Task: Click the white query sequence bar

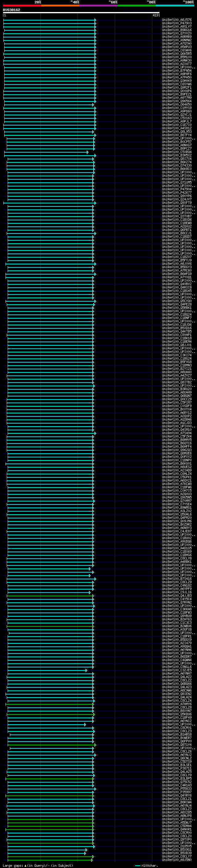Action: (x=81, y=12)
